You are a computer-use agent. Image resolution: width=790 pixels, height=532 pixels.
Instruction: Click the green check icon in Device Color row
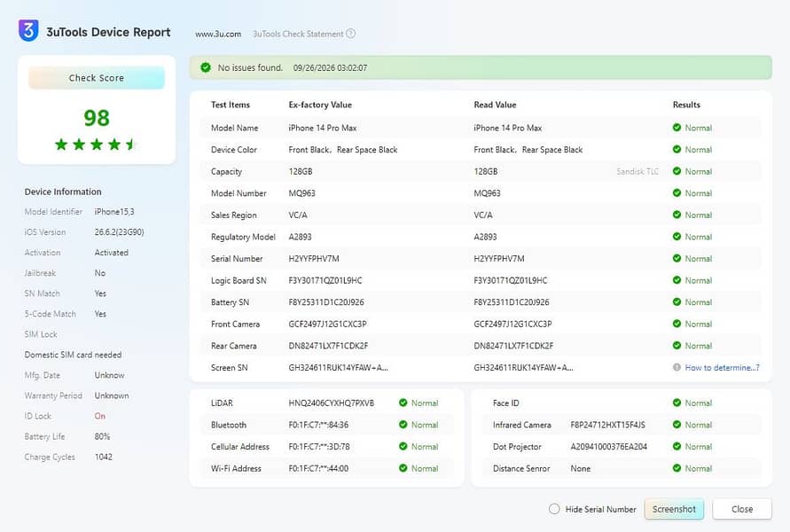677,150
